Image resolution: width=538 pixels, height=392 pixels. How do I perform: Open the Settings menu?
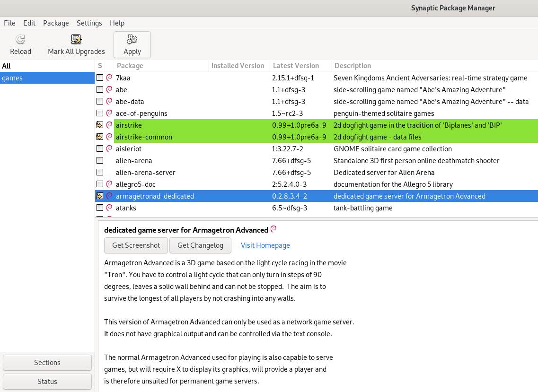click(89, 23)
